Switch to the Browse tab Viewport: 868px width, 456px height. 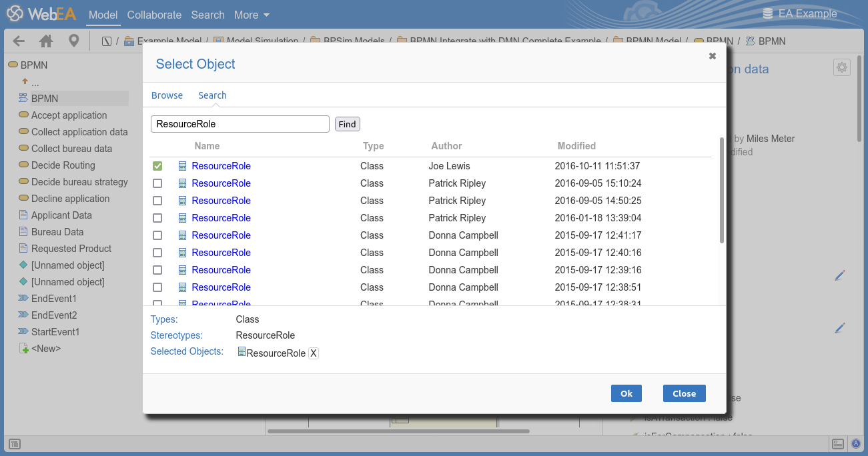(167, 95)
